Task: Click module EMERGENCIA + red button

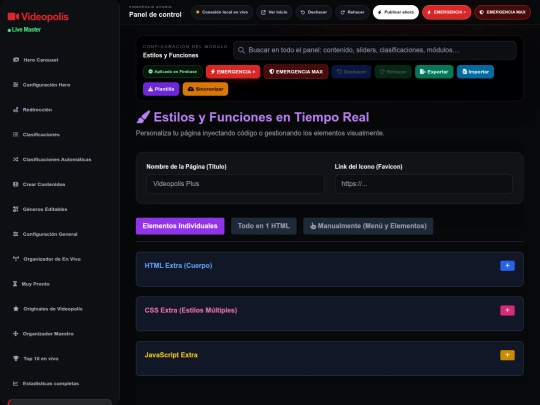Action: (x=233, y=72)
